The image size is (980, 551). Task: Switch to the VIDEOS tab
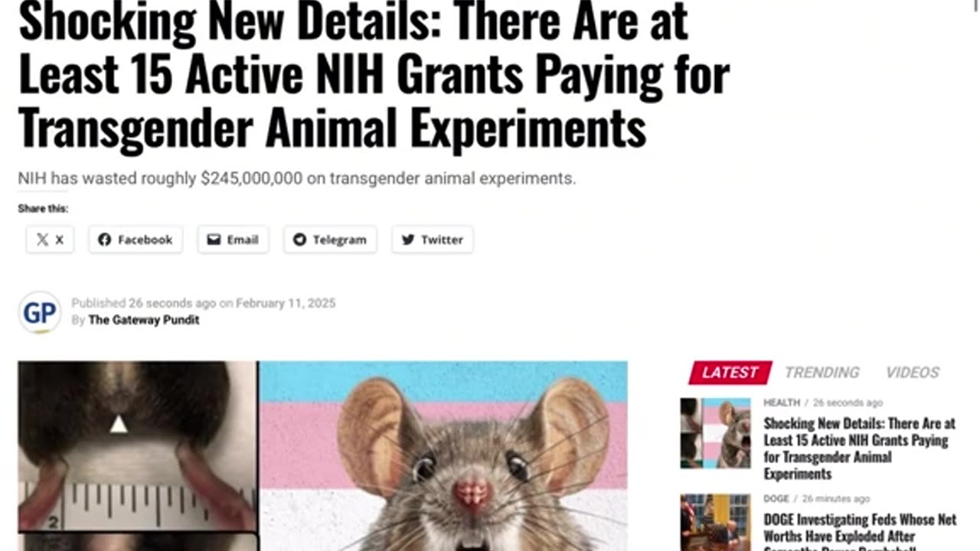[912, 373]
